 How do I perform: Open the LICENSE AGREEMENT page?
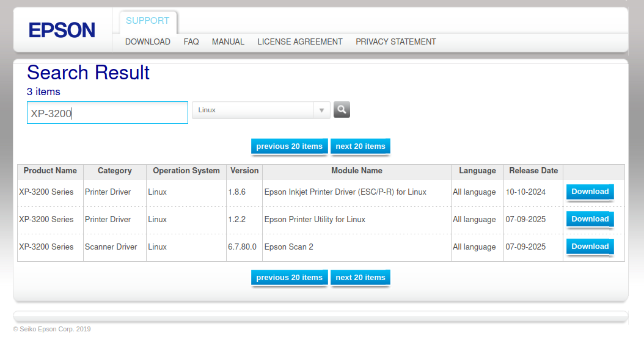pos(300,42)
